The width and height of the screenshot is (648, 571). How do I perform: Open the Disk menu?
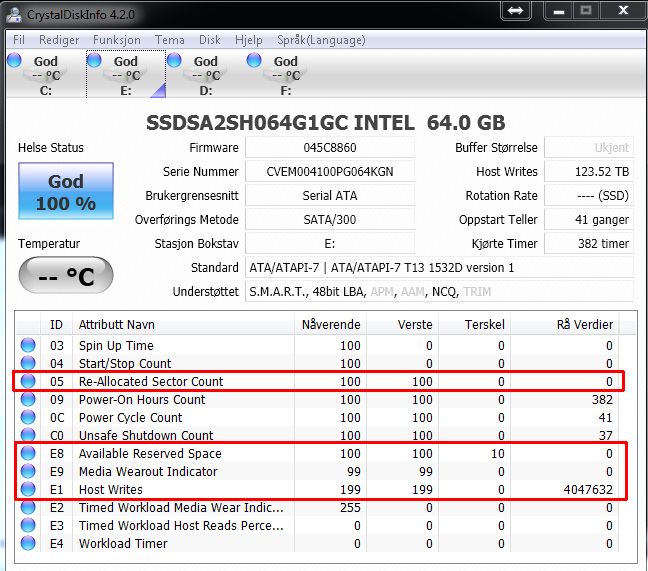210,40
